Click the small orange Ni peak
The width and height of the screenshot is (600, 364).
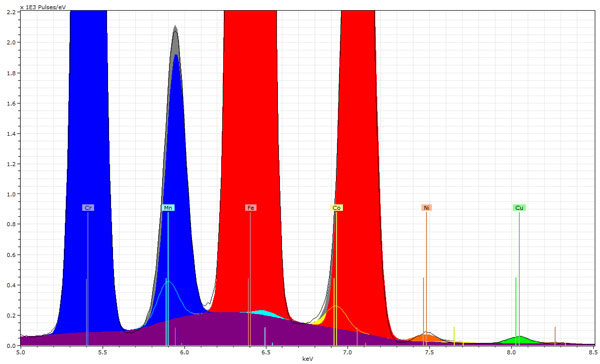point(426,338)
